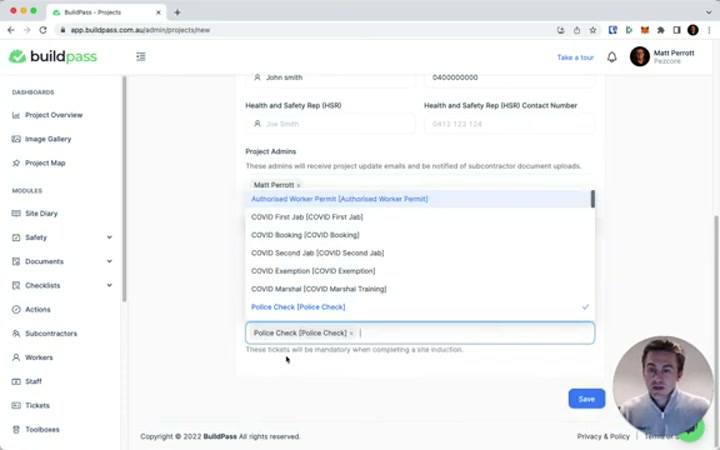
Task: Click the BuildPass logo
Action: [53, 56]
